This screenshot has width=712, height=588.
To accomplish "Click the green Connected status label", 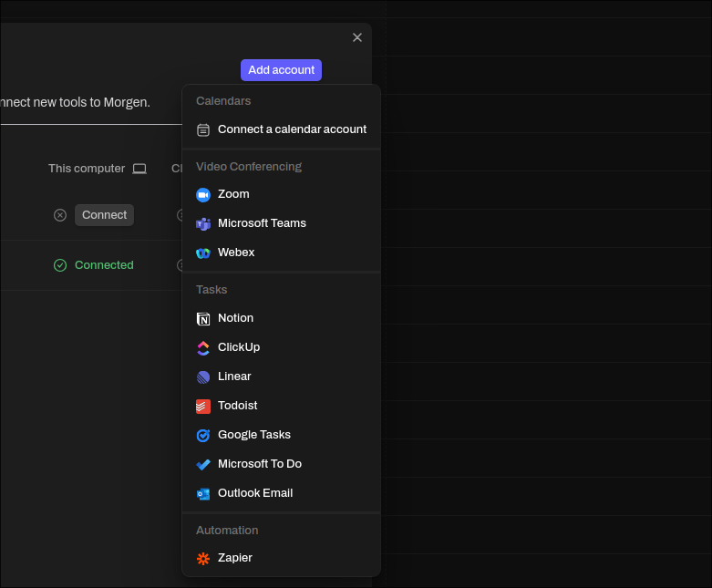I will (104, 265).
